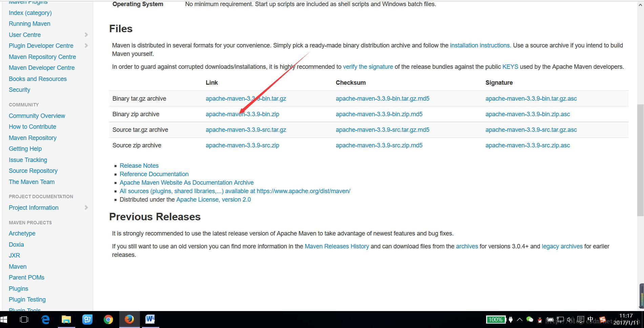This screenshot has width=644, height=328.
Task: Open Books and Resources sidebar item
Action: [38, 79]
